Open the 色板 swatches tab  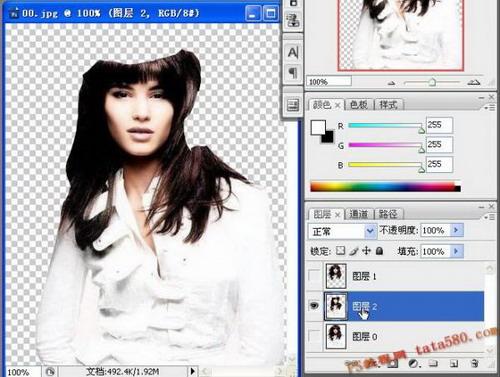tap(359, 105)
